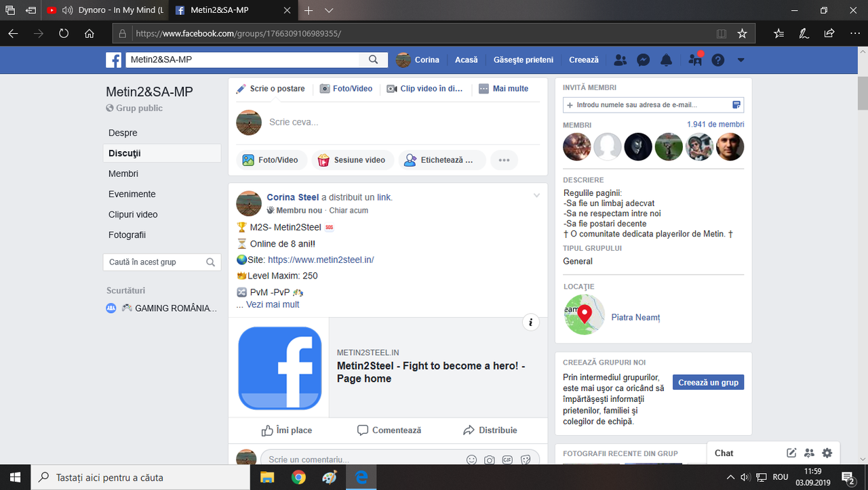Open Despre in group sidebar
Screen dimensions: 868x490
[x=123, y=133]
